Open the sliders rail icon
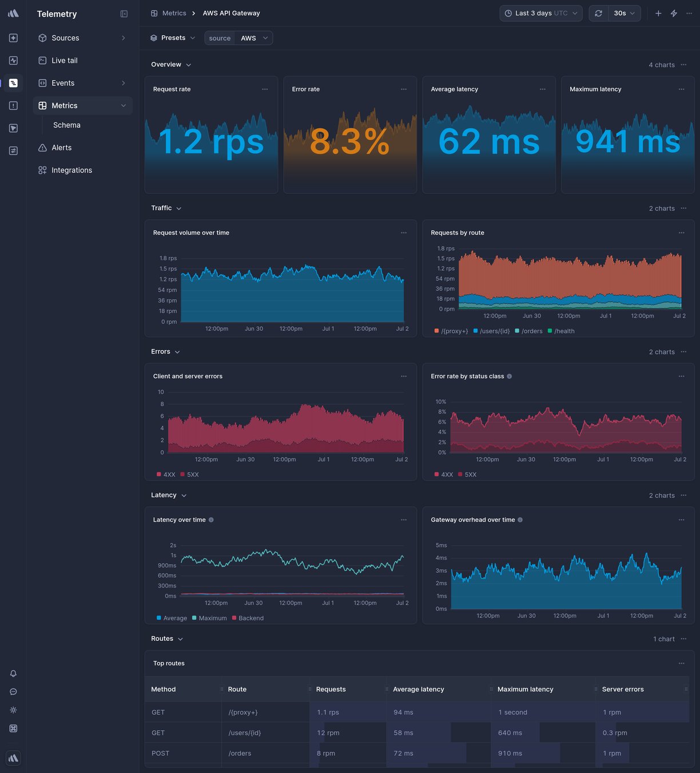This screenshot has width=700, height=773. coord(13,150)
